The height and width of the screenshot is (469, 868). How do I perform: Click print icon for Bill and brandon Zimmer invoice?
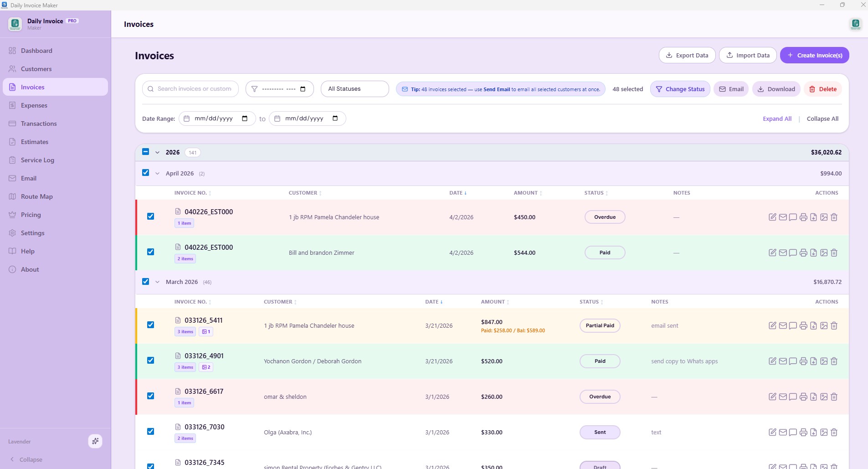803,253
